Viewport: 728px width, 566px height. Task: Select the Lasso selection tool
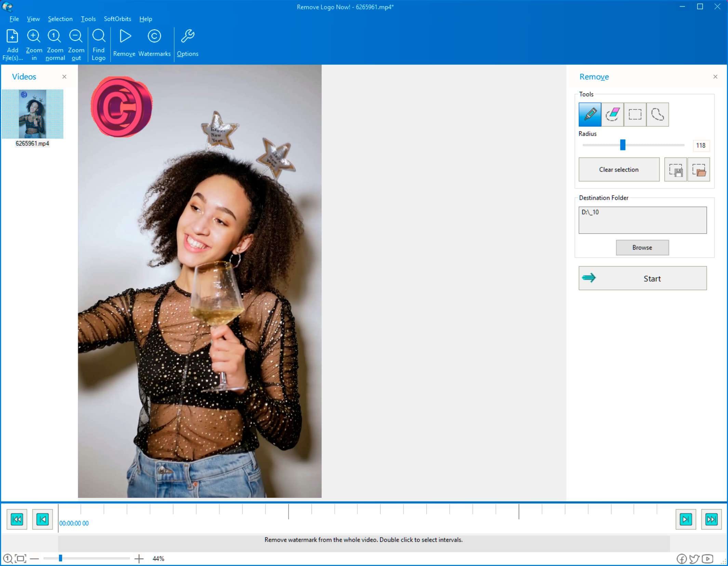coord(657,114)
